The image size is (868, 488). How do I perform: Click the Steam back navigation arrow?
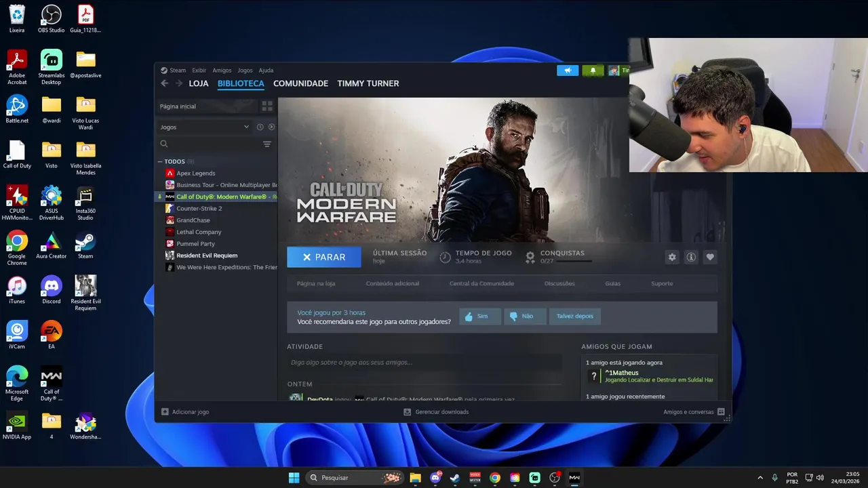165,83
